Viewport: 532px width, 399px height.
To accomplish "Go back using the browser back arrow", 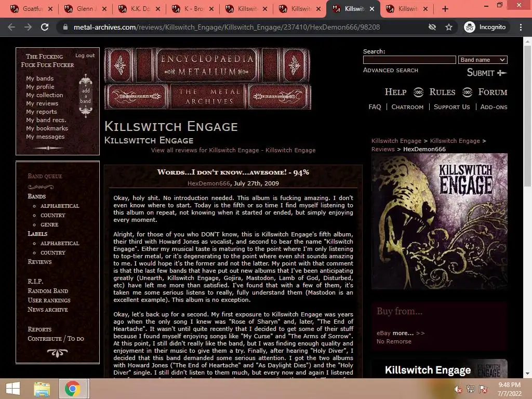I will pyautogui.click(x=11, y=27).
